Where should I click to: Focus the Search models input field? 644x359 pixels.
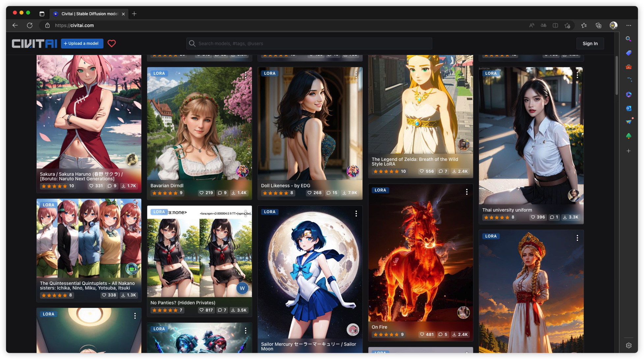[309, 43]
